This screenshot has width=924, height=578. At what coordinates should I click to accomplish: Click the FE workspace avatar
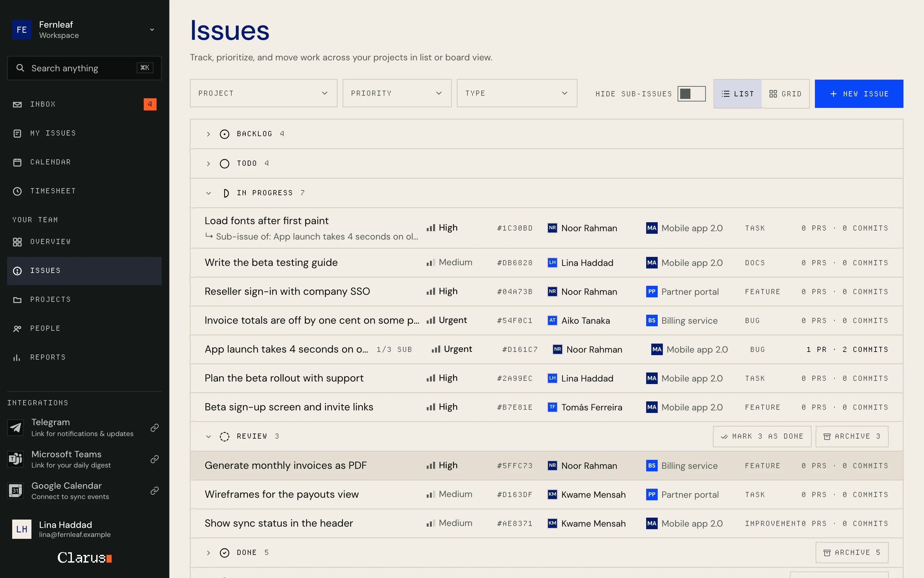tap(22, 30)
